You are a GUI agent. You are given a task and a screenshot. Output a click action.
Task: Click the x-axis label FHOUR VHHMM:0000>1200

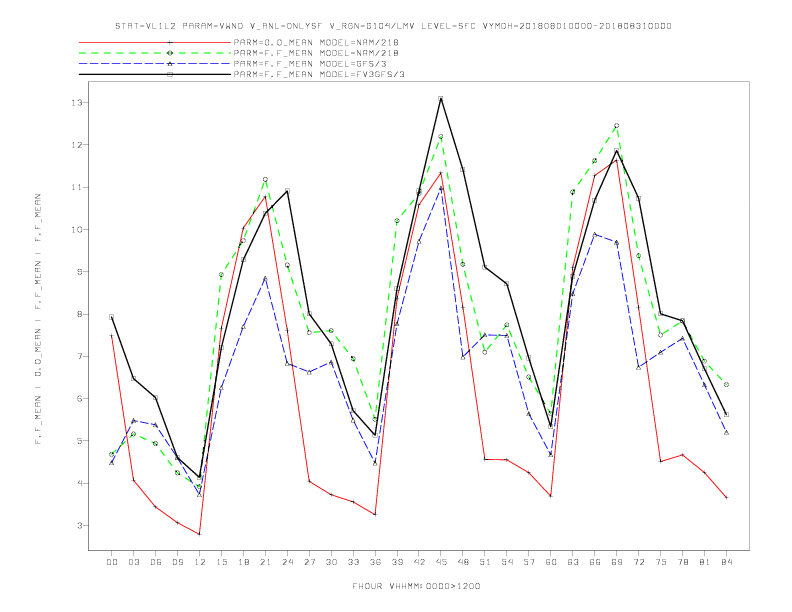tap(416, 586)
